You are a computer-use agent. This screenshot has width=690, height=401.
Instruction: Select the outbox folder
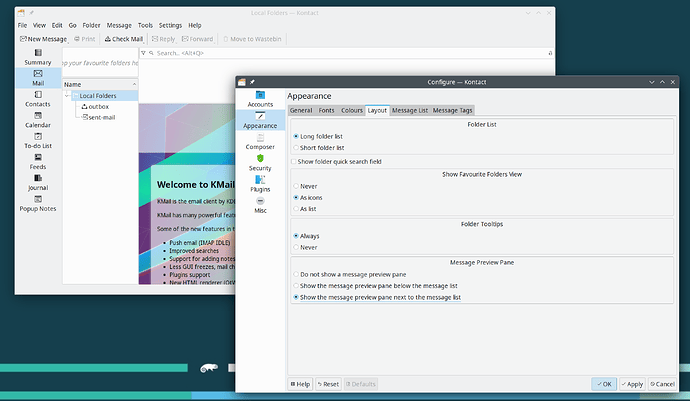pyautogui.click(x=95, y=107)
